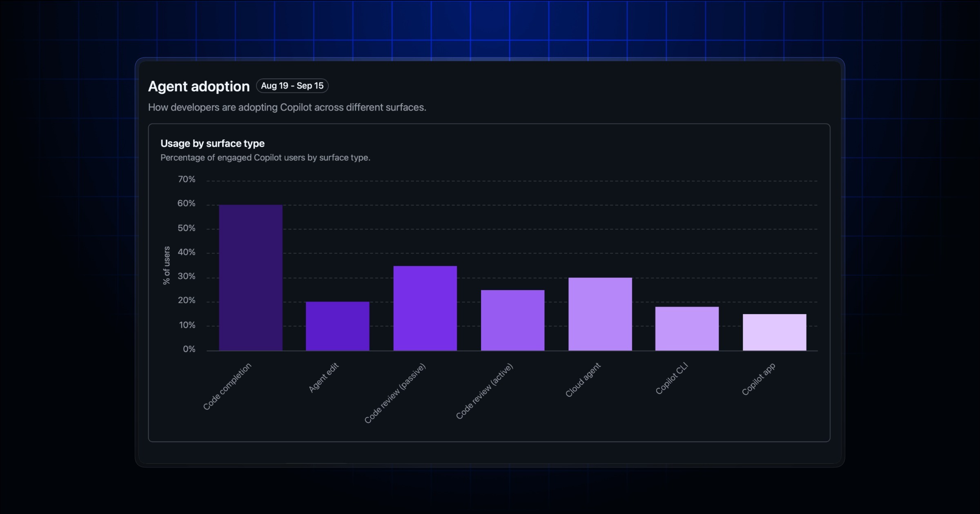The image size is (980, 514).
Task: Click the '% of users' axis title
Action: coord(167,266)
